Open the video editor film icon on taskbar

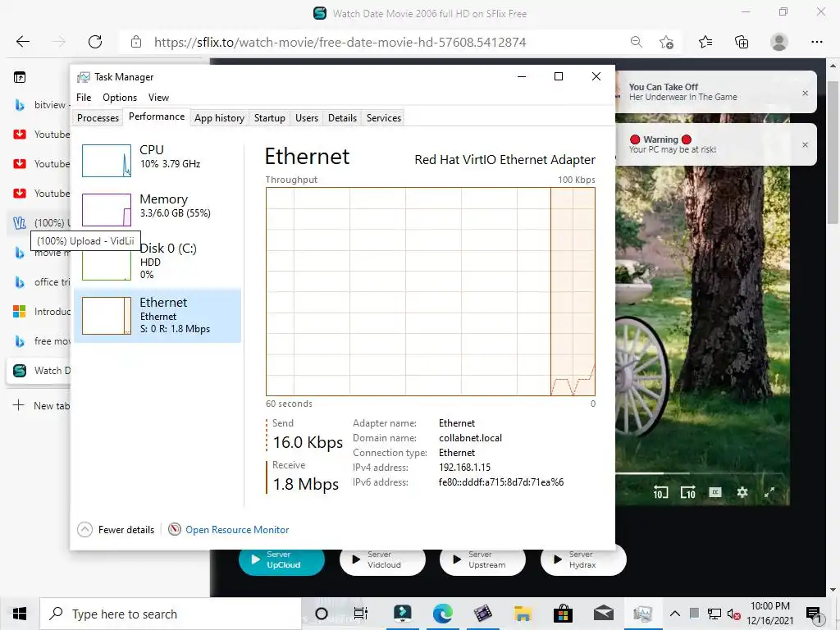tap(482, 614)
